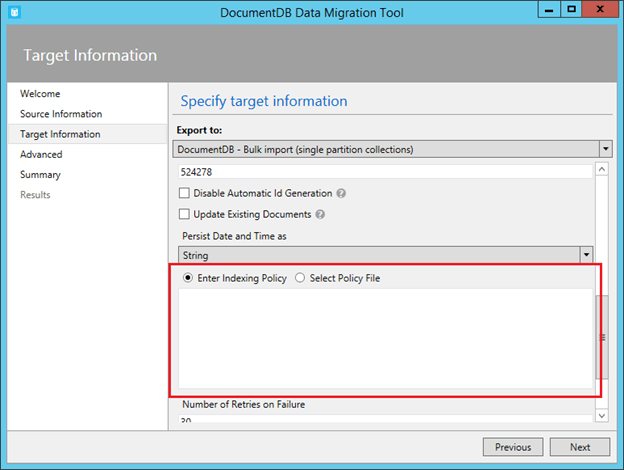Click the app icon in title bar
The image size is (624, 470).
[13, 11]
